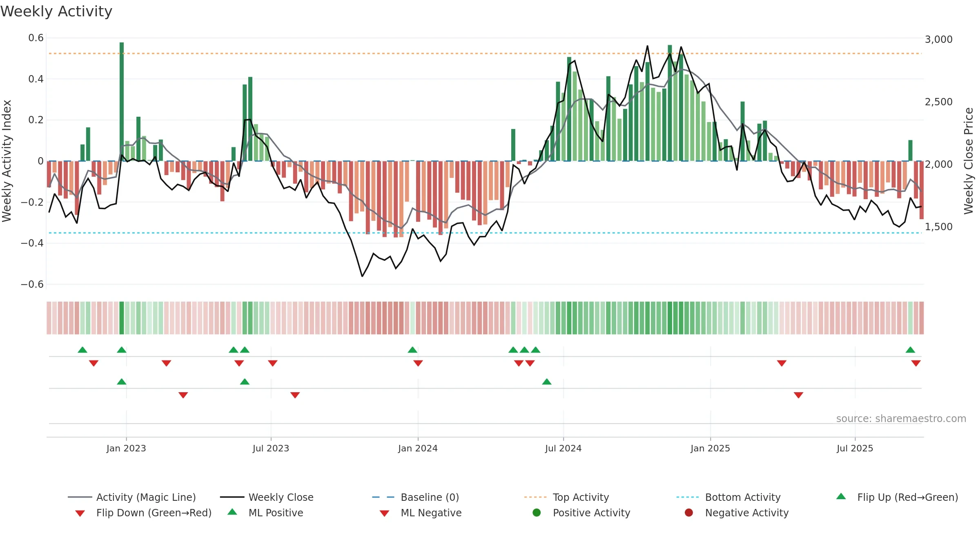The image size is (980, 551).
Task: Click the Positive Activity legend entry
Action: coord(581,513)
